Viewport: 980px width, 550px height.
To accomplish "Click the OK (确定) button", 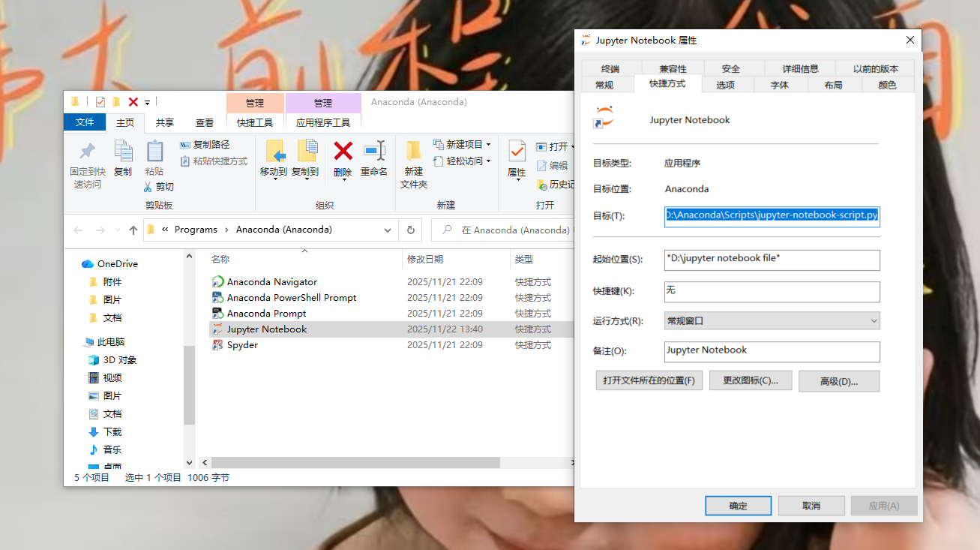I will click(738, 506).
